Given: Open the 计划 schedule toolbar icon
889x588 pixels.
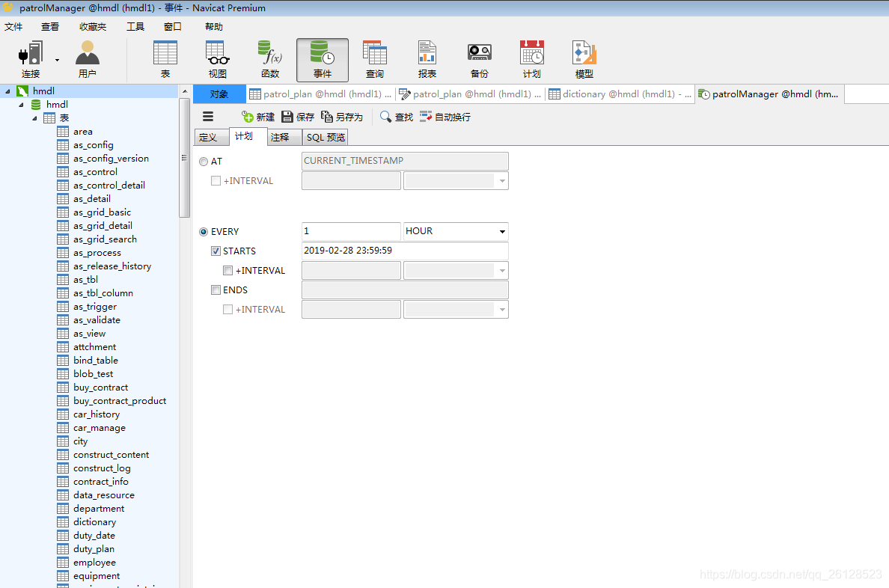Looking at the screenshot, I should point(531,59).
